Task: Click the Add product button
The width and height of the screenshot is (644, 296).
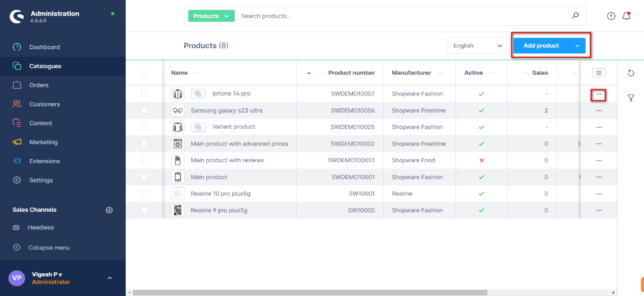Action: point(541,46)
